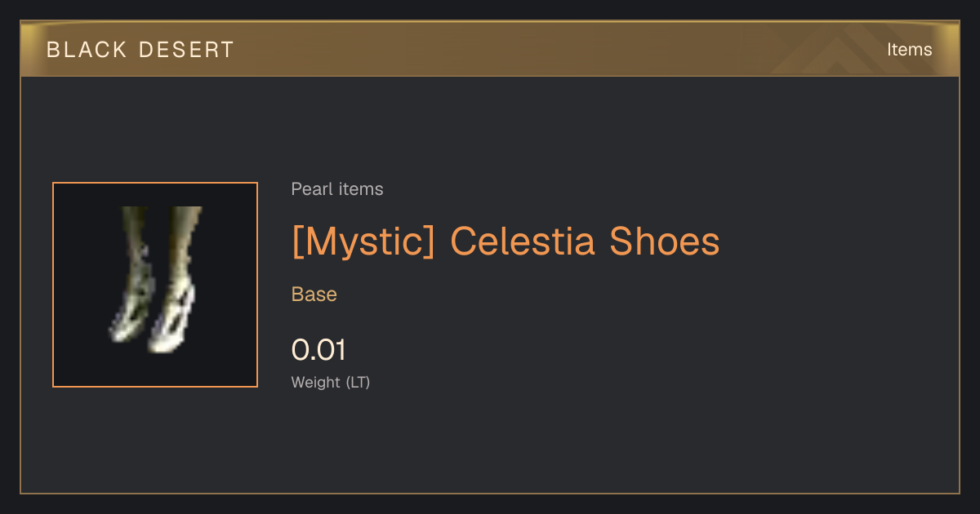The image size is (980, 514).
Task: Click the BLACK DESERT header title
Action: (140, 50)
